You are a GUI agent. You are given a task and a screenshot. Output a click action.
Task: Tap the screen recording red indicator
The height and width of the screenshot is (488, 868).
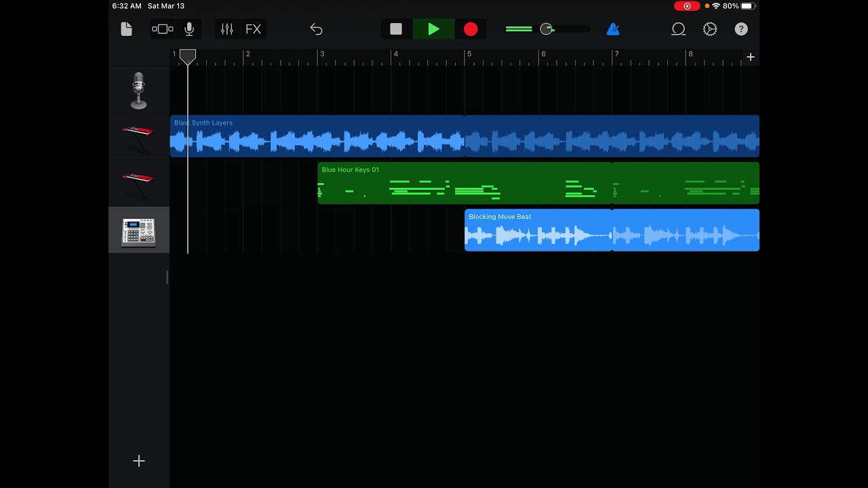(x=687, y=6)
